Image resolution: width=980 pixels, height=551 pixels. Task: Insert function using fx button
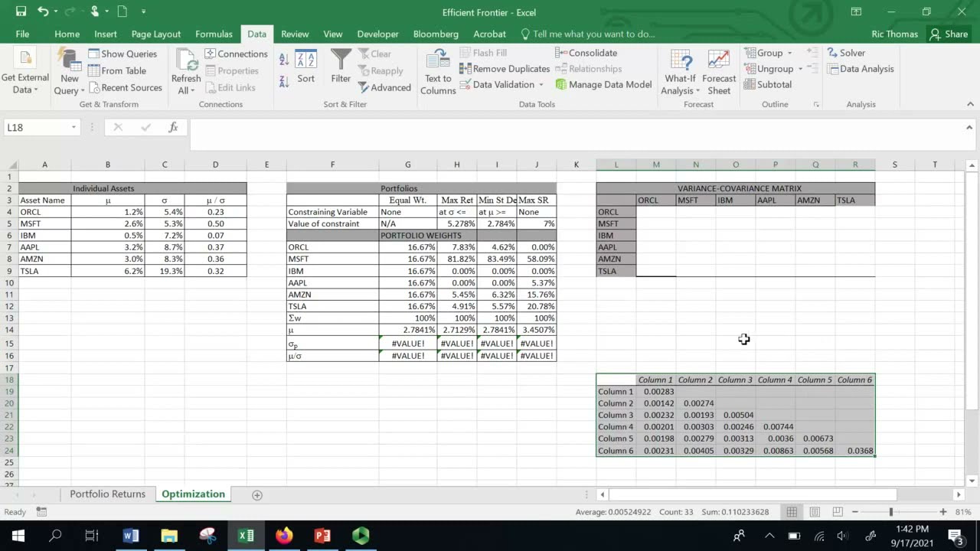pyautogui.click(x=173, y=127)
